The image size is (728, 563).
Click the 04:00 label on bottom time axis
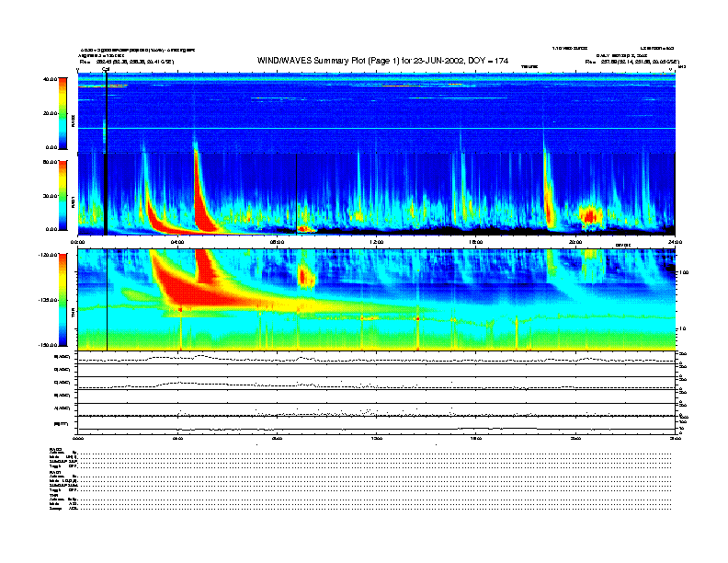[177, 438]
